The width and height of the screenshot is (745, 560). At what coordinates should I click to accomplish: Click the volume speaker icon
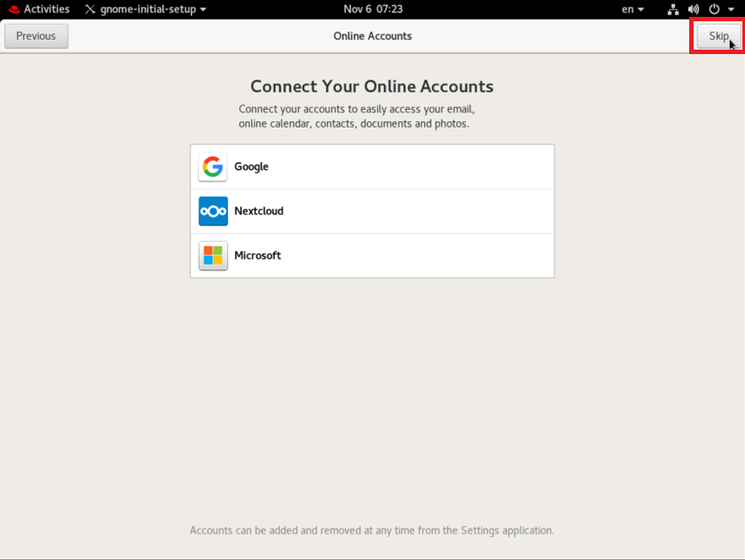pos(694,9)
